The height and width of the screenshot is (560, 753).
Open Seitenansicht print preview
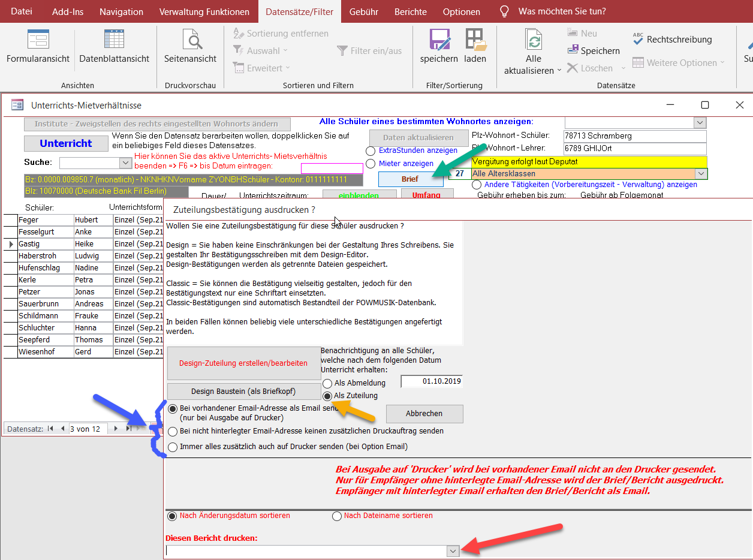click(191, 40)
